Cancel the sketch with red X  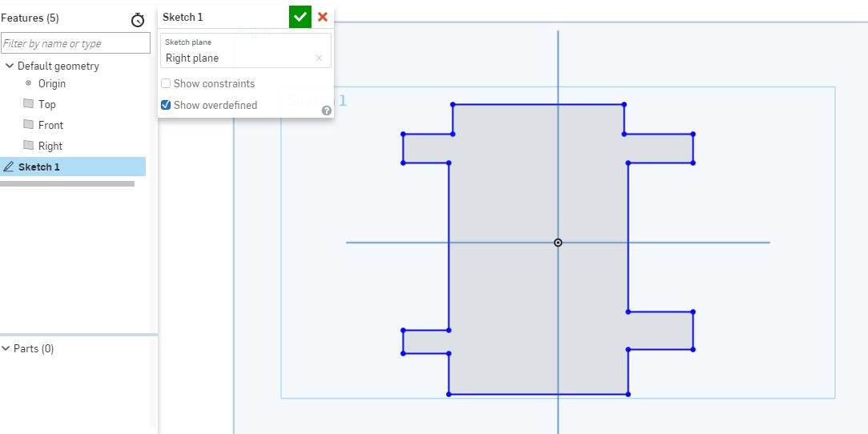click(323, 17)
